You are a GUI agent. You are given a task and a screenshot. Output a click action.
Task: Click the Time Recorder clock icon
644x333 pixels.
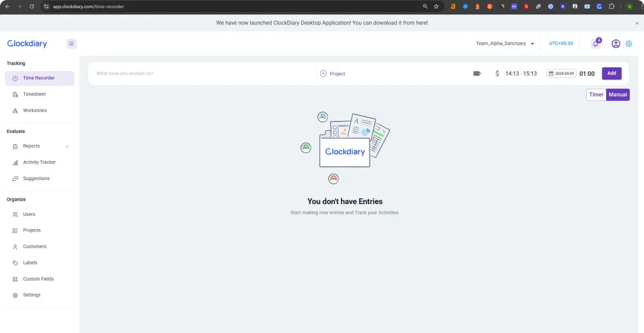[15, 78]
